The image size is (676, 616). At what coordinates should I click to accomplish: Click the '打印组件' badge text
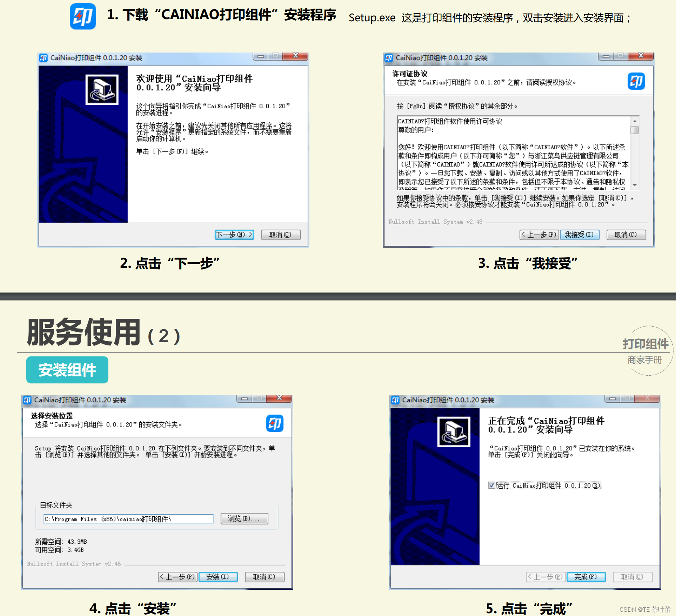646,344
